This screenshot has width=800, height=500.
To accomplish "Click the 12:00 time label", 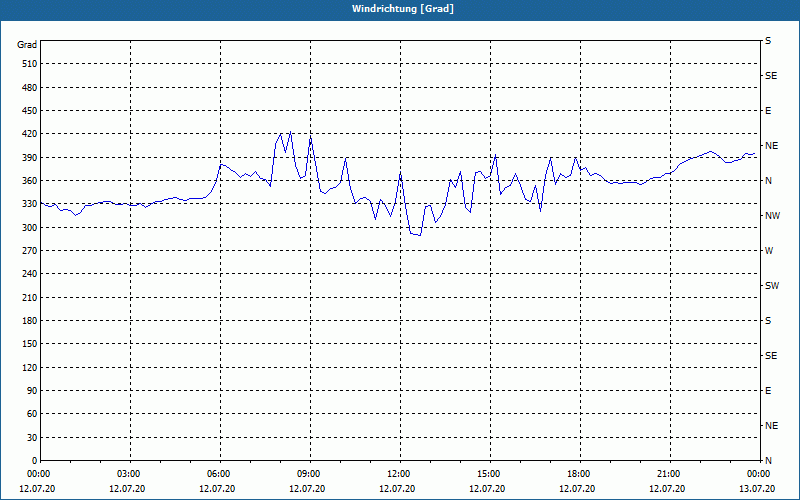I will coord(398,474).
